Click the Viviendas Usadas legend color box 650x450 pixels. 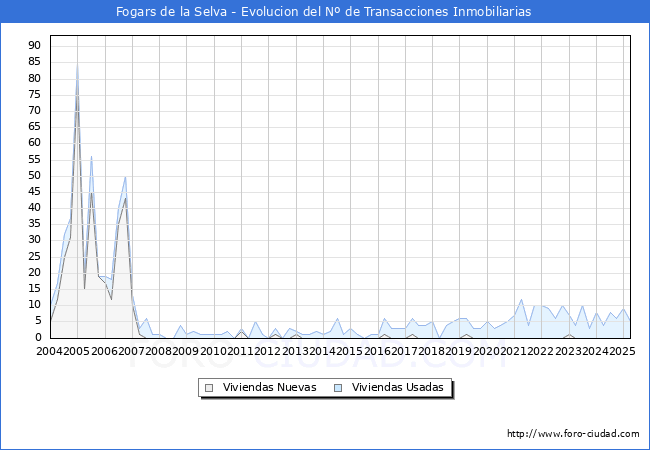(x=338, y=388)
